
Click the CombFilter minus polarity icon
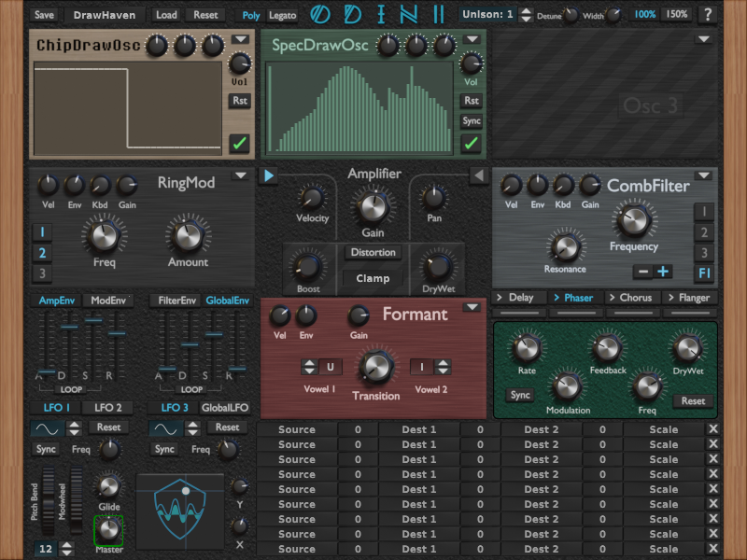pos(643,272)
